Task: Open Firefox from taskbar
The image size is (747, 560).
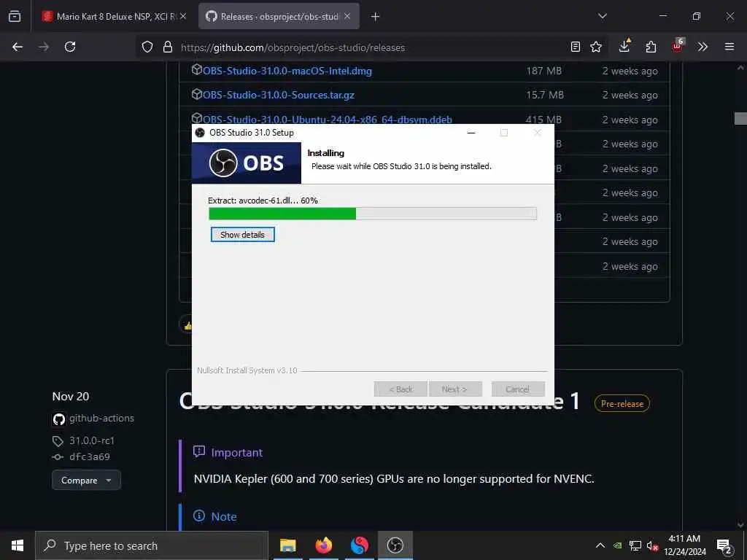Action: coord(324,545)
